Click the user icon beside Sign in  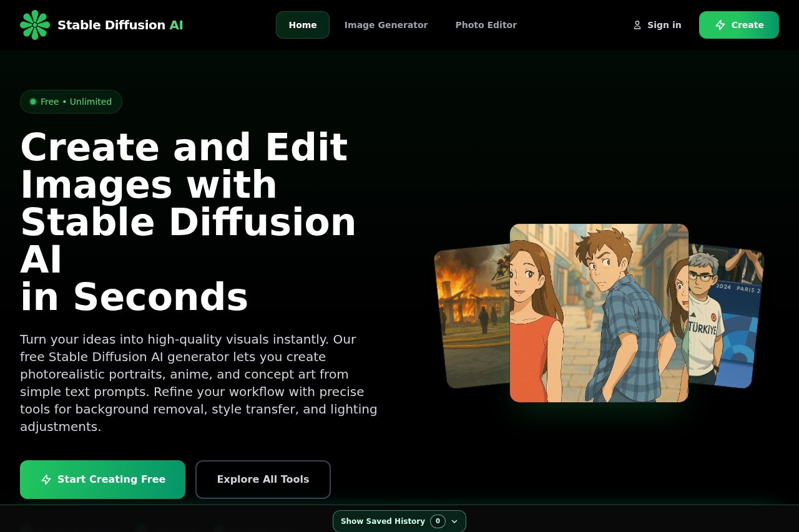[x=637, y=25]
